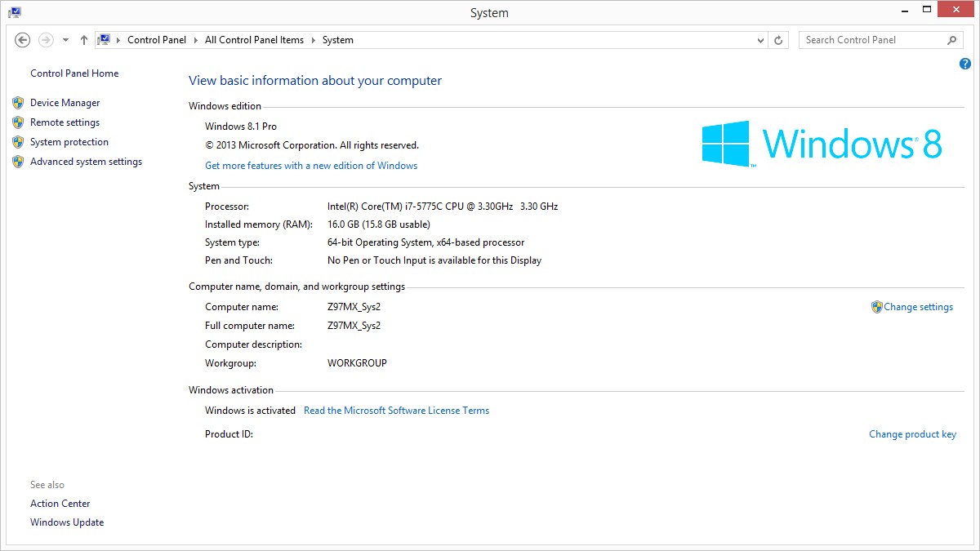Open the address bar history dropdown

pos(760,40)
